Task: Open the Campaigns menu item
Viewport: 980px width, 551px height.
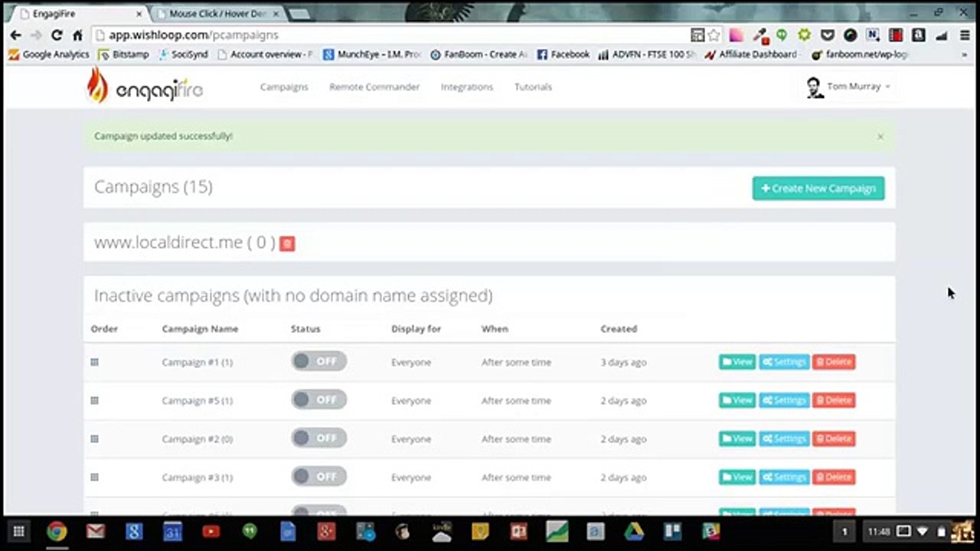Action: tap(284, 86)
